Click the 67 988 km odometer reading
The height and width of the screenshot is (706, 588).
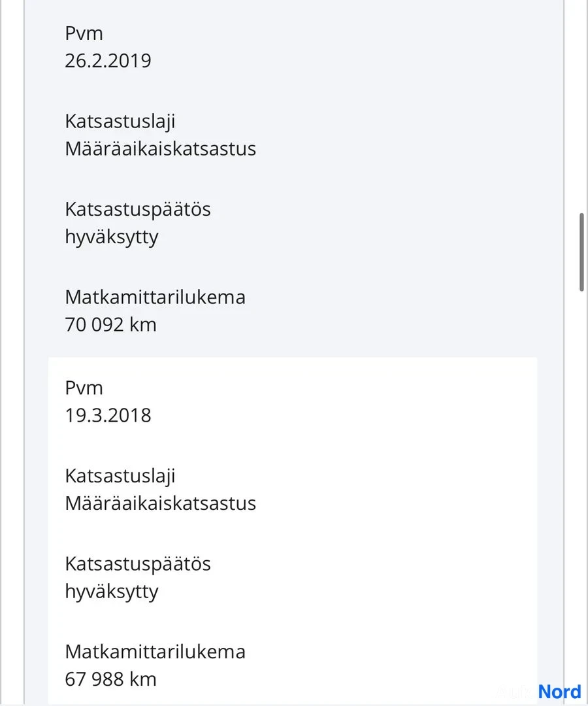[x=110, y=679]
